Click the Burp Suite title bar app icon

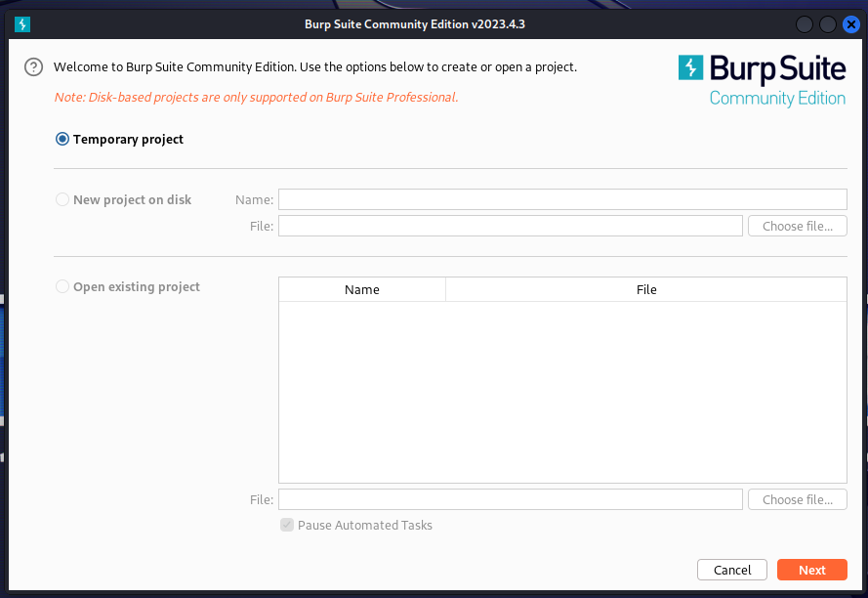click(22, 24)
